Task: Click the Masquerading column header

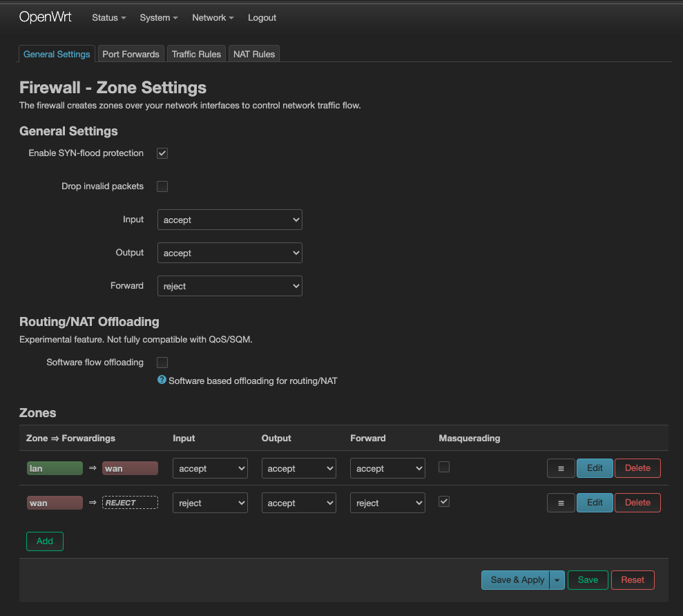Action: [x=469, y=439]
